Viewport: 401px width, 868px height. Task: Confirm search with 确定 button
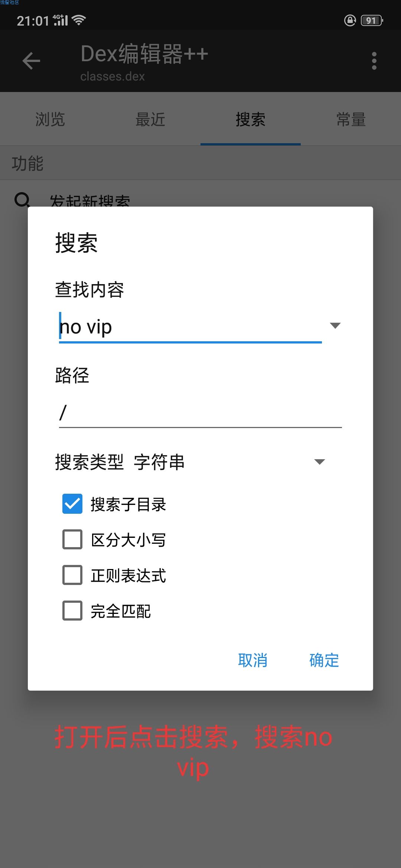(324, 660)
